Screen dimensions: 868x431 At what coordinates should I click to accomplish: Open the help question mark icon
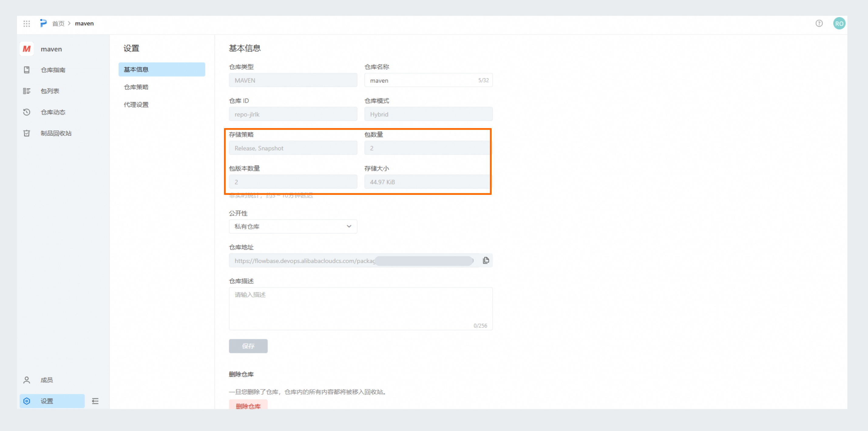819,23
